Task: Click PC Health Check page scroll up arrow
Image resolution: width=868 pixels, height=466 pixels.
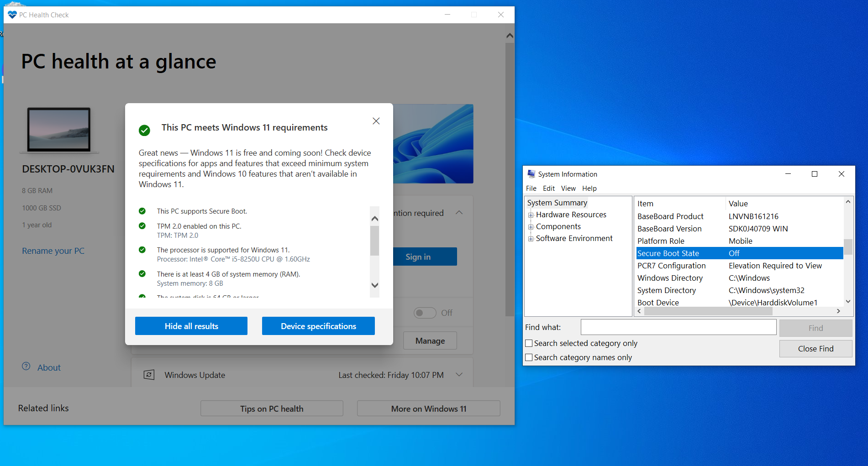Action: pos(510,36)
